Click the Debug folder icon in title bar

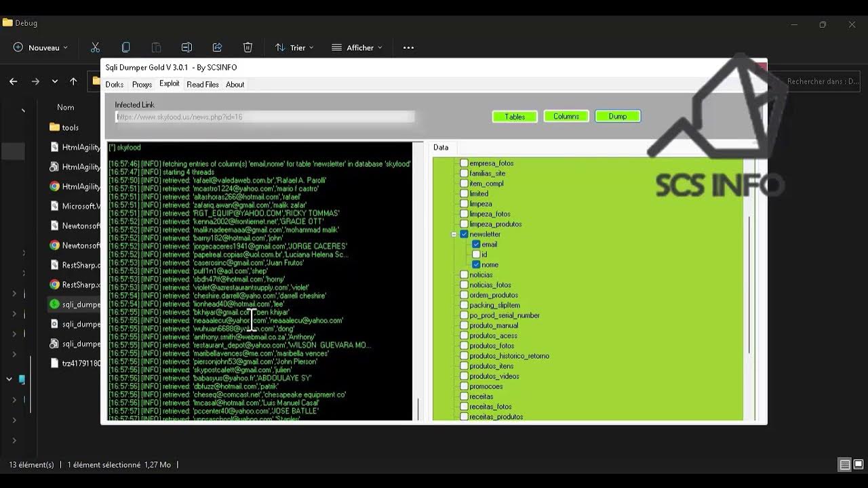click(7, 22)
